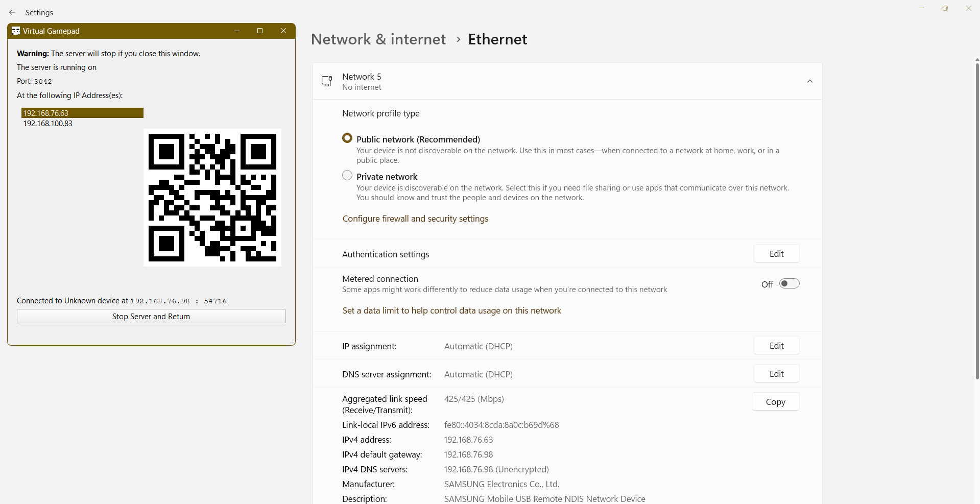Viewport: 980px width, 504px height.
Task: Go to Network & internet breadcrumb
Action: pyautogui.click(x=378, y=39)
